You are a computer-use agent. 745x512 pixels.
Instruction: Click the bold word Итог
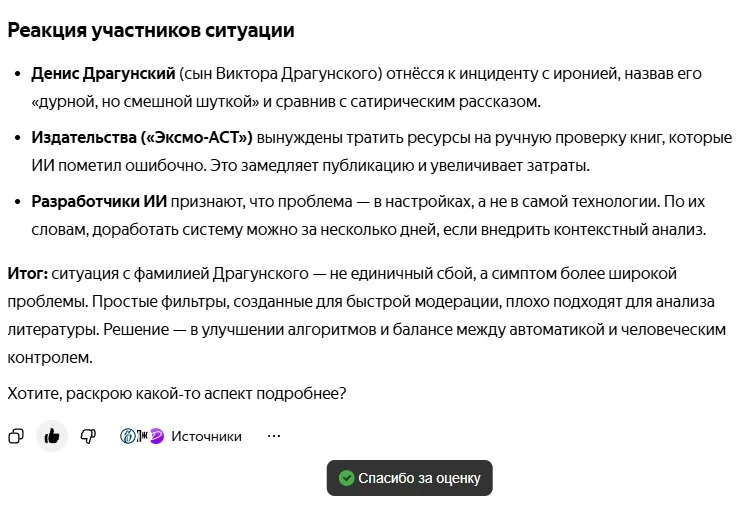point(26,274)
